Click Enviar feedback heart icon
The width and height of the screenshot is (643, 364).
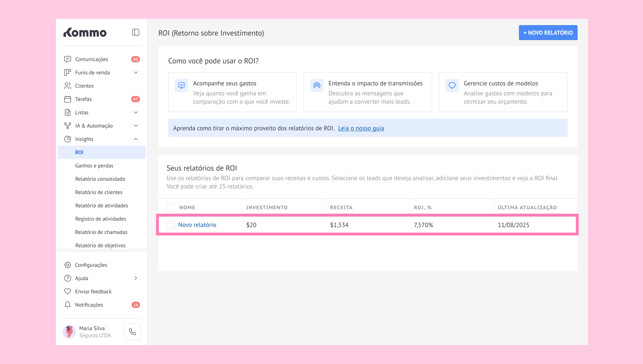(x=68, y=291)
